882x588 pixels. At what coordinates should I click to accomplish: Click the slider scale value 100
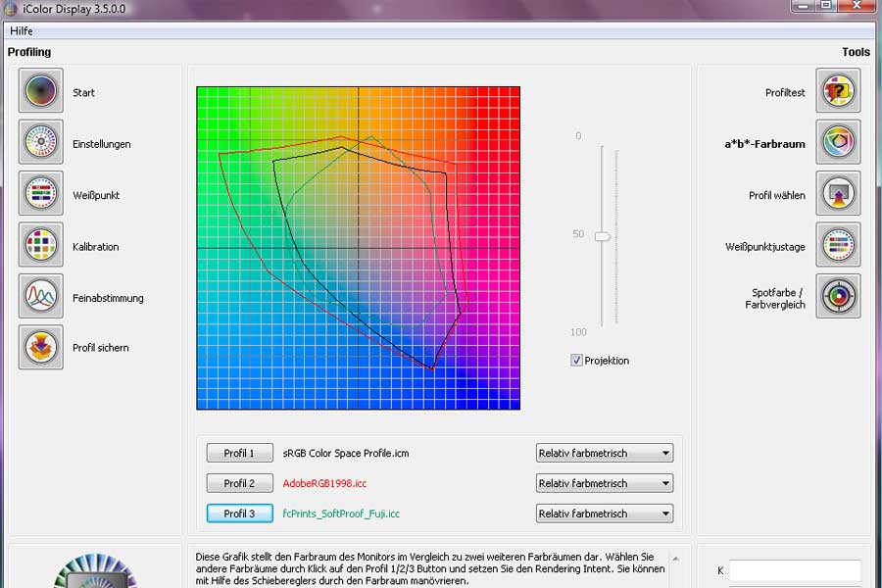(578, 332)
